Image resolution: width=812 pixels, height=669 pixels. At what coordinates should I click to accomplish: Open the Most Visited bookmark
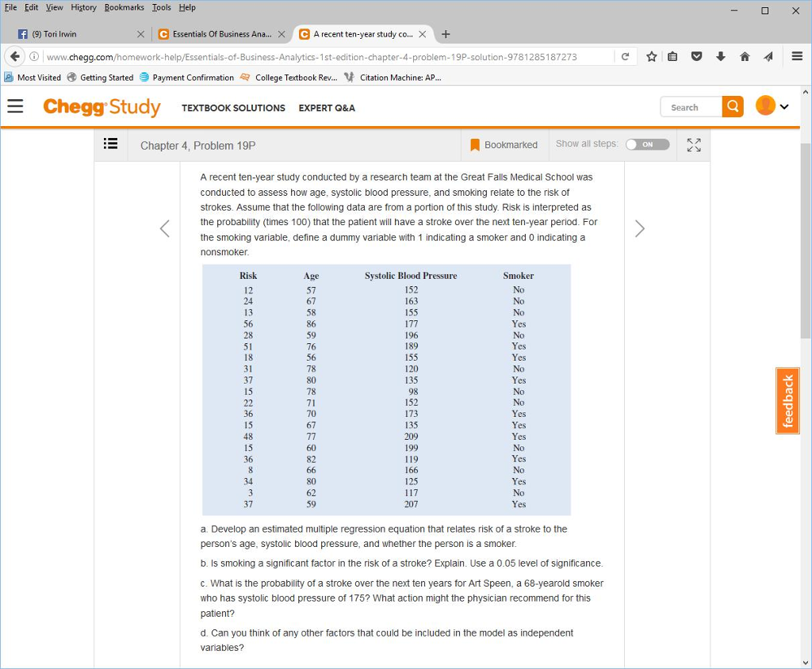tap(33, 77)
